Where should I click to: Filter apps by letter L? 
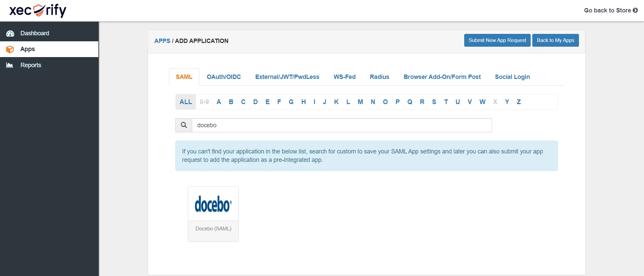[348, 102]
